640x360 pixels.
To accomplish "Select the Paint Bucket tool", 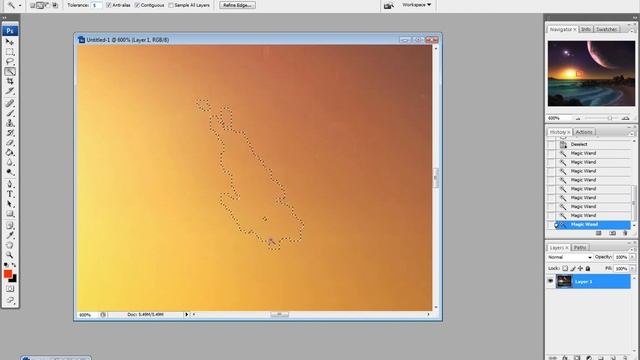I will pos(10,153).
